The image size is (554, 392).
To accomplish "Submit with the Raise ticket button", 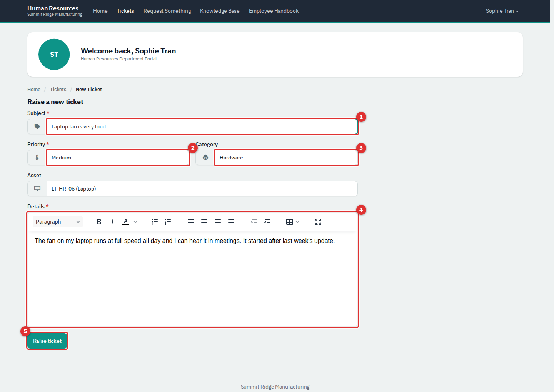I will pos(47,341).
